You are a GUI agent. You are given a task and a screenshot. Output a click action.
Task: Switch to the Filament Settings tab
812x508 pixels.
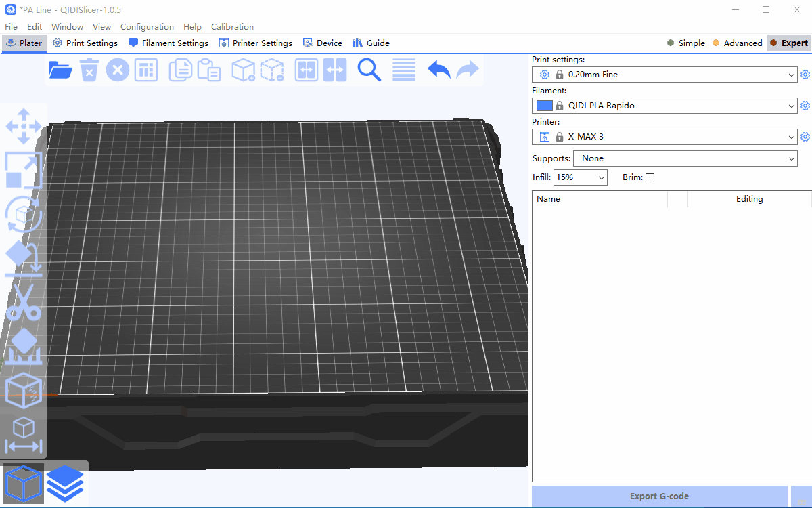pos(168,43)
